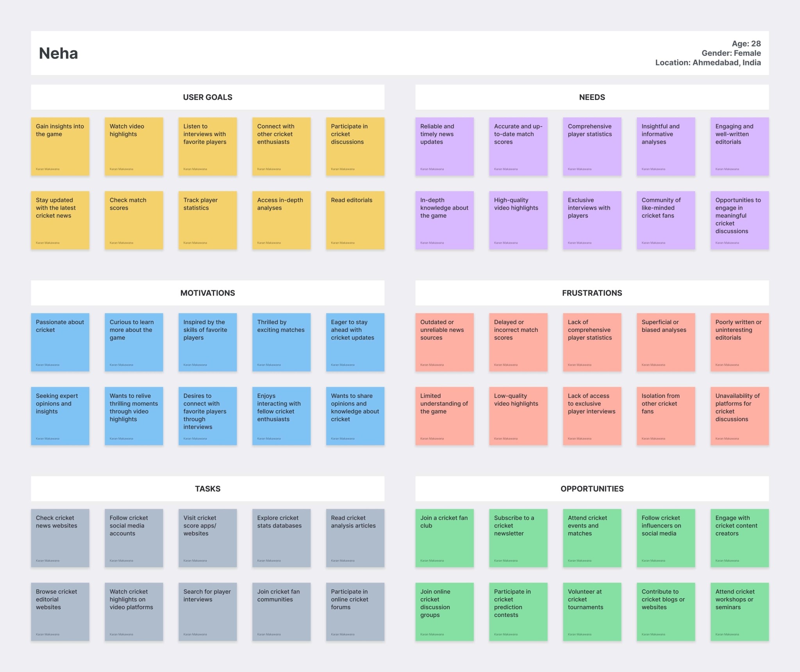Select 'Watch video highlights' yellow sticky note
This screenshot has height=672, width=800.
(134, 146)
